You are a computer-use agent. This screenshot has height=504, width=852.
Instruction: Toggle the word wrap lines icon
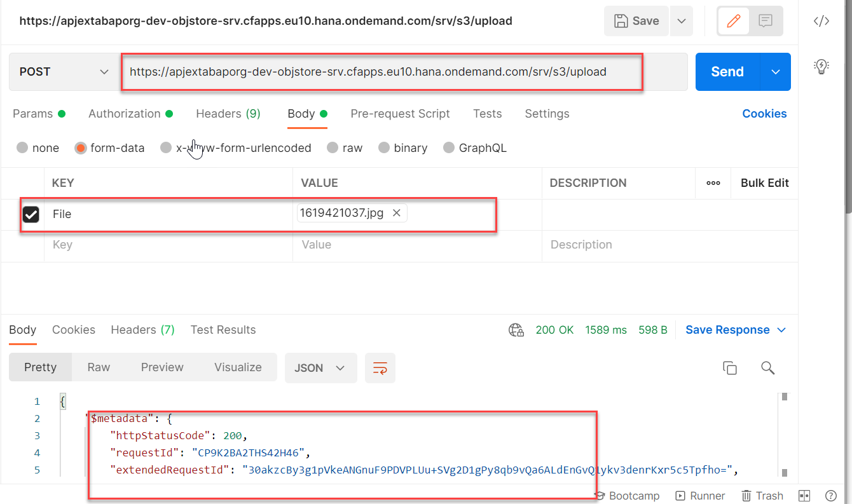tap(380, 368)
